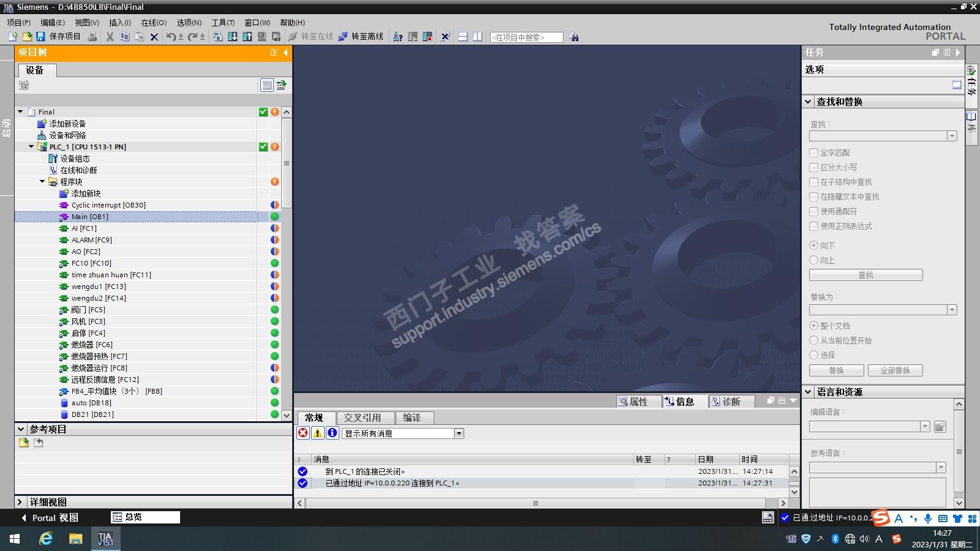Switch to Portal 视图
The height and width of the screenshot is (551, 980).
coord(49,518)
